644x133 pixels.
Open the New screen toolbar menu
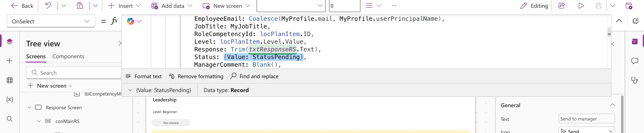(x=226, y=6)
